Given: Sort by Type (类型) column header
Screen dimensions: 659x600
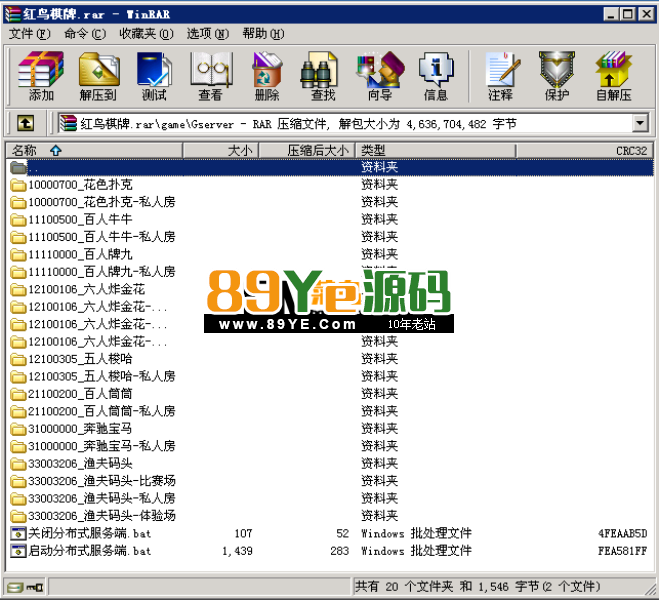Looking at the screenshot, I should (436, 150).
